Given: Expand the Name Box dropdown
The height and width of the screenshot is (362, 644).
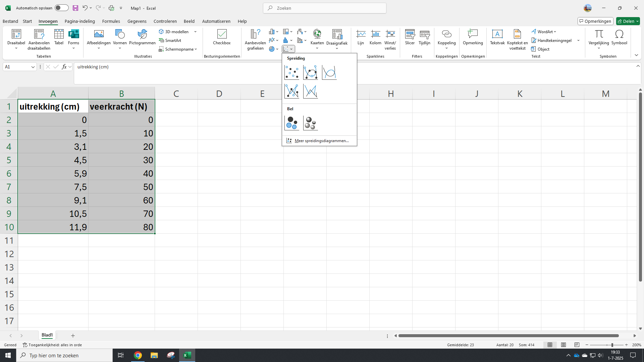Looking at the screenshot, I should point(33,67).
